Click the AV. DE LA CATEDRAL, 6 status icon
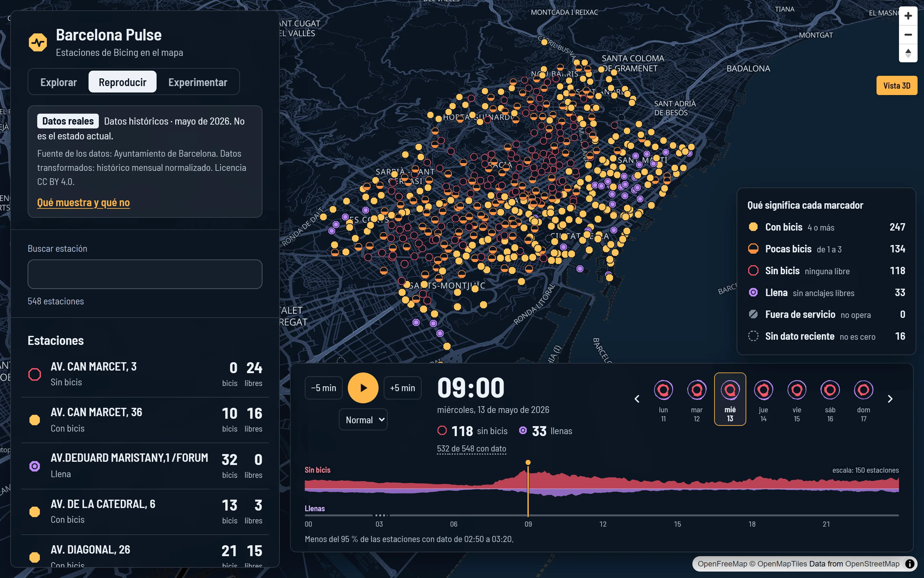924x578 pixels. pos(35,512)
